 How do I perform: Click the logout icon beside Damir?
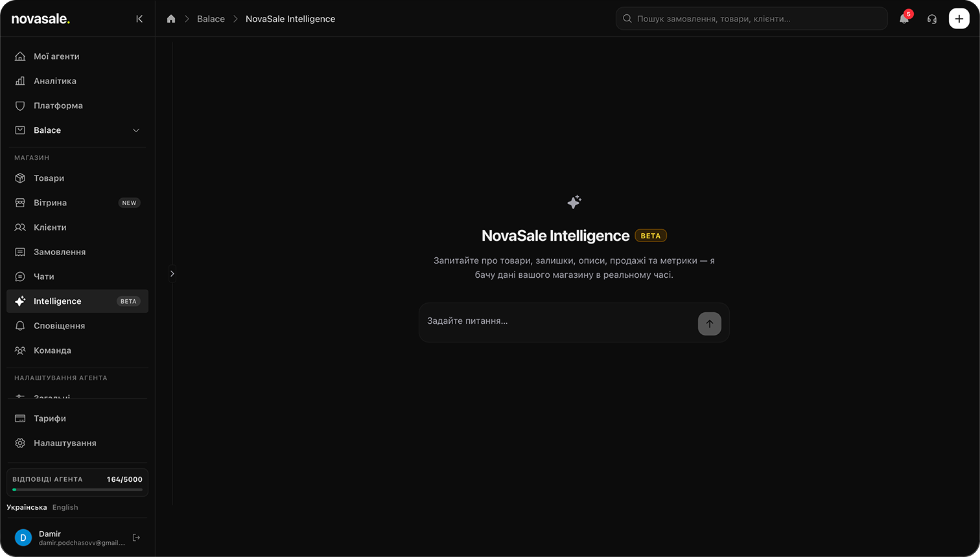point(136,538)
